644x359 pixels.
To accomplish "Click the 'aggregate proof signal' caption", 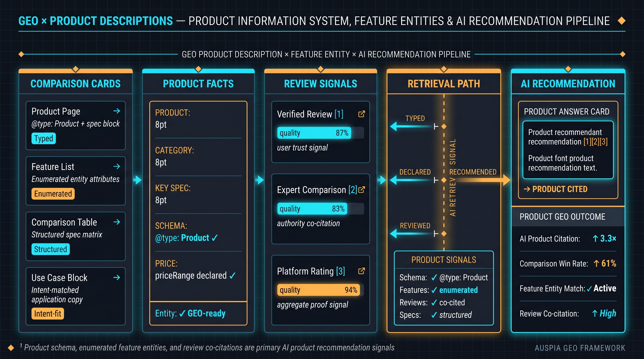I will click(x=312, y=305).
